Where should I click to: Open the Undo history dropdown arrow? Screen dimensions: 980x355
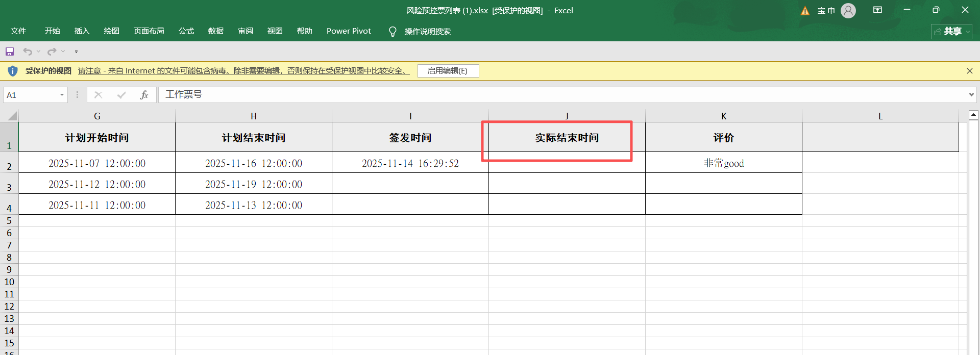pyautogui.click(x=38, y=52)
